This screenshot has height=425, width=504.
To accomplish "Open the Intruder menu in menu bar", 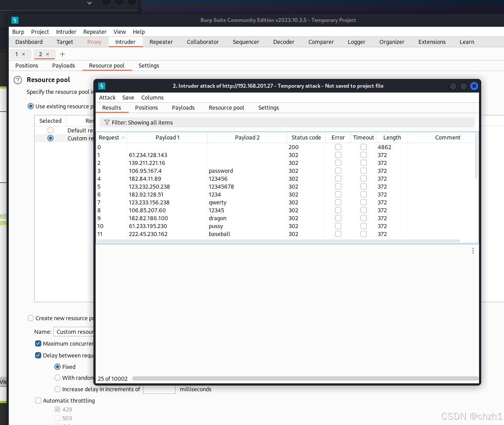I will click(66, 32).
